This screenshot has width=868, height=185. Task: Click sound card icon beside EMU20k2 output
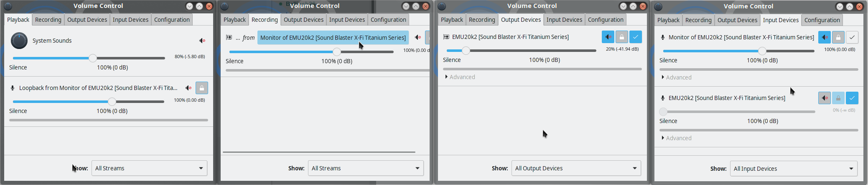point(446,37)
